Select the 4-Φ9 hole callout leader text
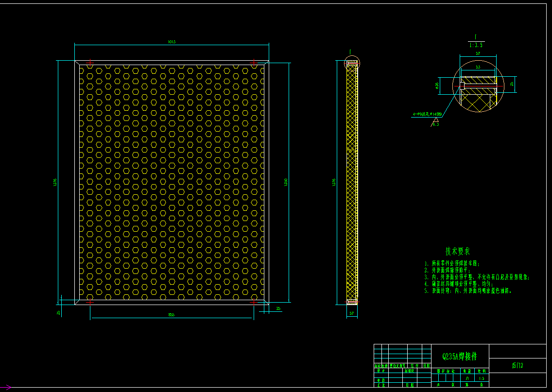Image resolution: width=552 pixels, height=392 pixels. pyautogui.click(x=428, y=114)
